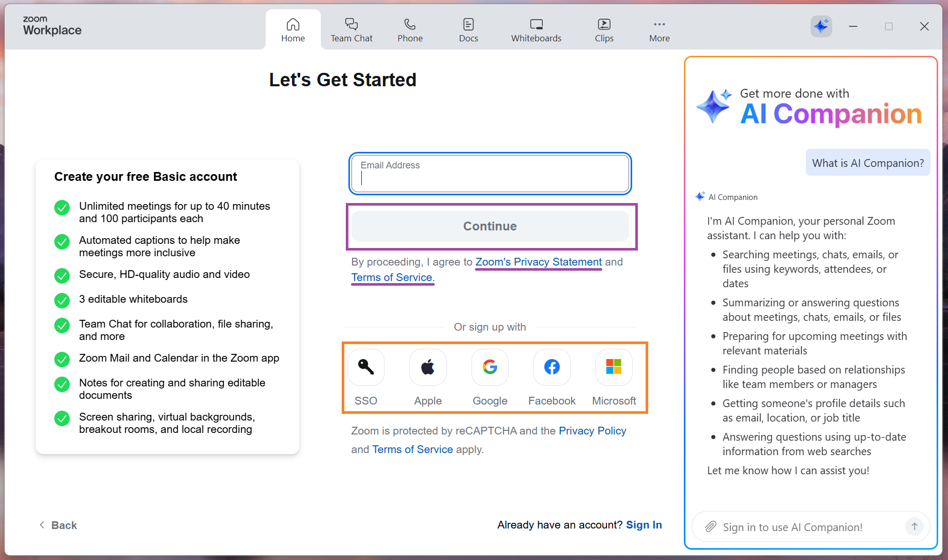Open Zoom's Privacy Statement link
Viewport: 948px width, 560px height.
[539, 262]
